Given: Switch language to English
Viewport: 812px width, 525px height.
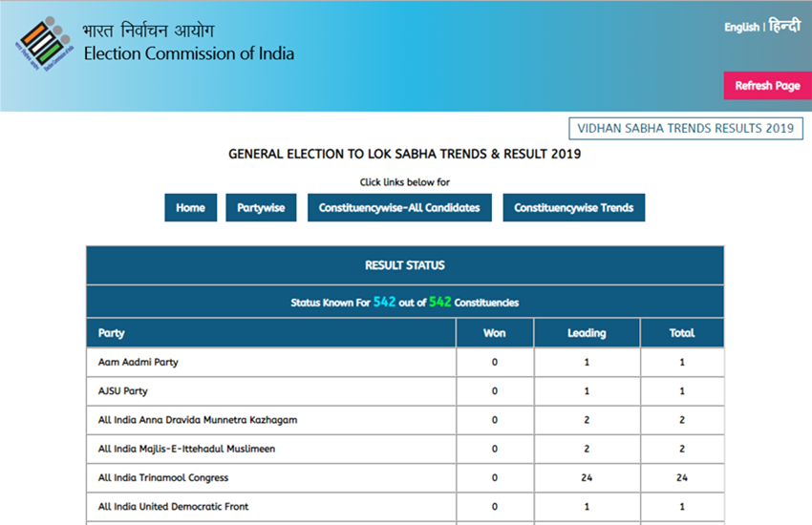Looking at the screenshot, I should click(x=741, y=27).
